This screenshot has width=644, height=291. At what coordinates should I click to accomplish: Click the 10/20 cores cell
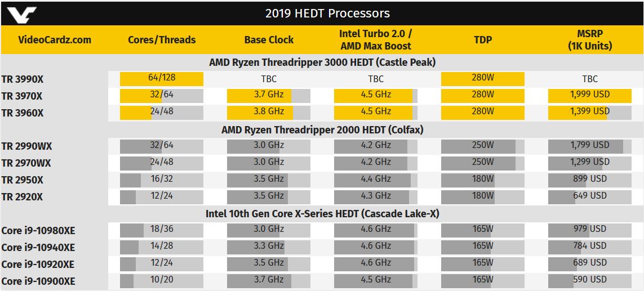tap(162, 280)
